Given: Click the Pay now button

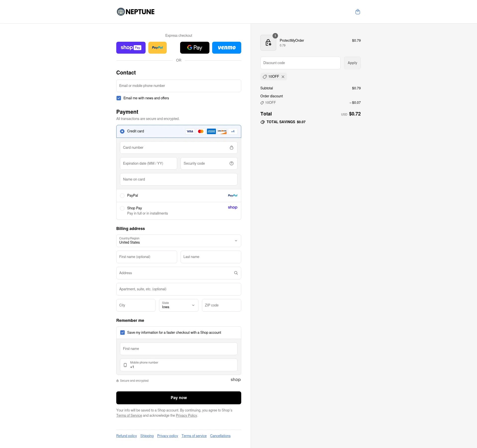Looking at the screenshot, I should point(179,398).
